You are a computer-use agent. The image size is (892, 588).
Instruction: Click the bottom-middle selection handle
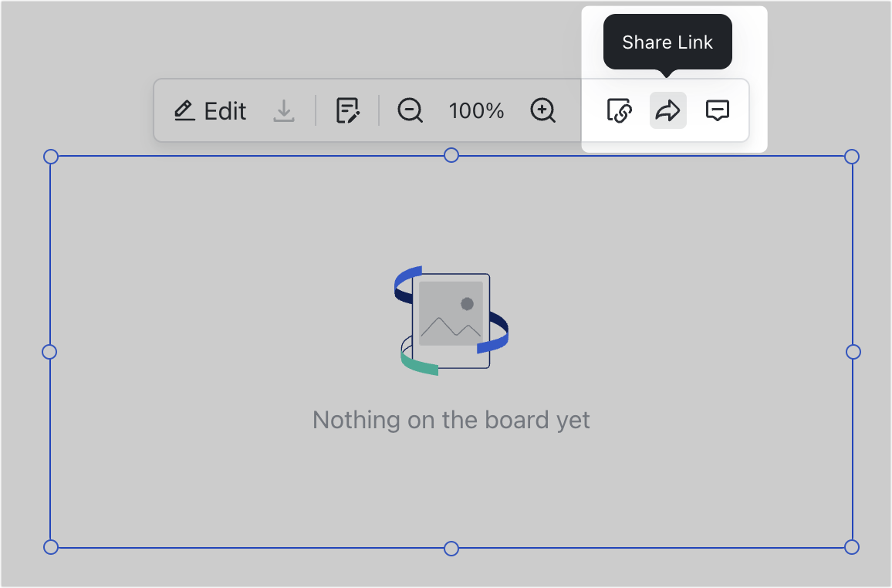click(x=451, y=548)
